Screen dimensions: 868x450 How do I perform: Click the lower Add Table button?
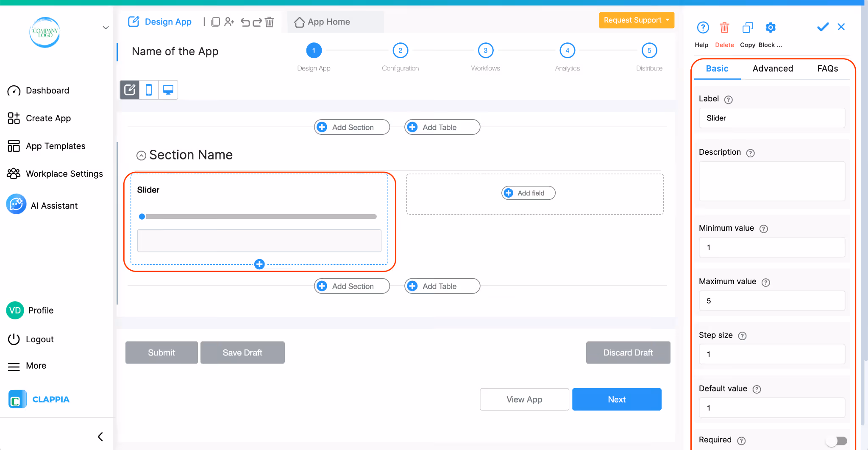pyautogui.click(x=442, y=286)
